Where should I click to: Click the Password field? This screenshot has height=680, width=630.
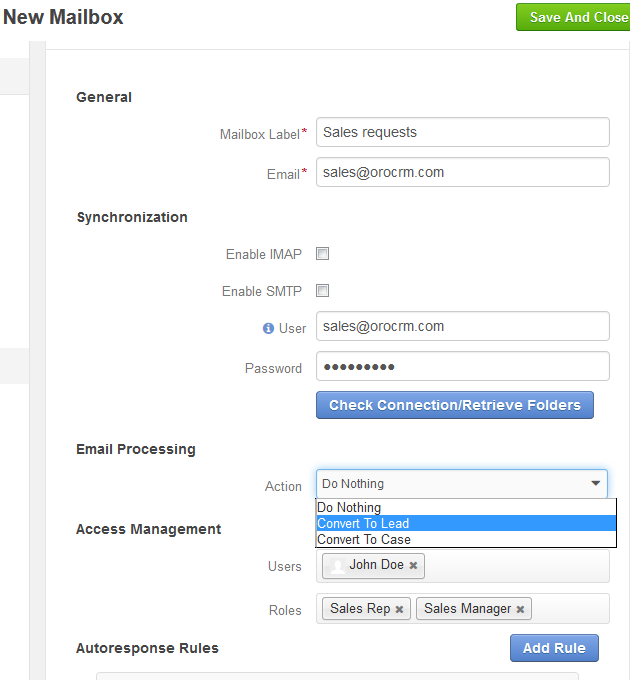463,366
